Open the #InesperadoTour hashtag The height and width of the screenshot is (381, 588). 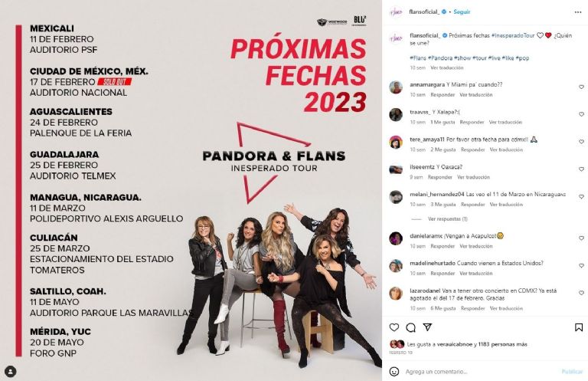click(x=513, y=35)
